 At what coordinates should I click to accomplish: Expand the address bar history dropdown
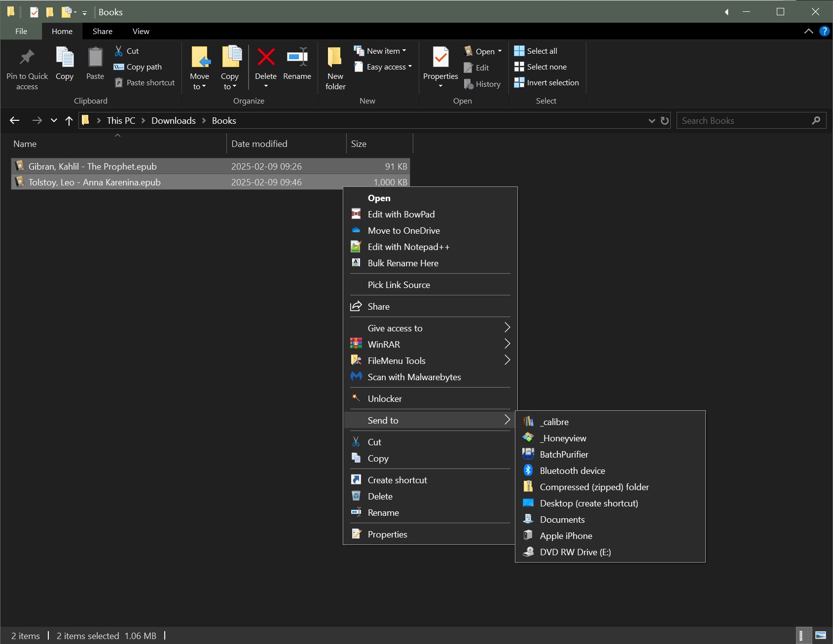tap(652, 121)
